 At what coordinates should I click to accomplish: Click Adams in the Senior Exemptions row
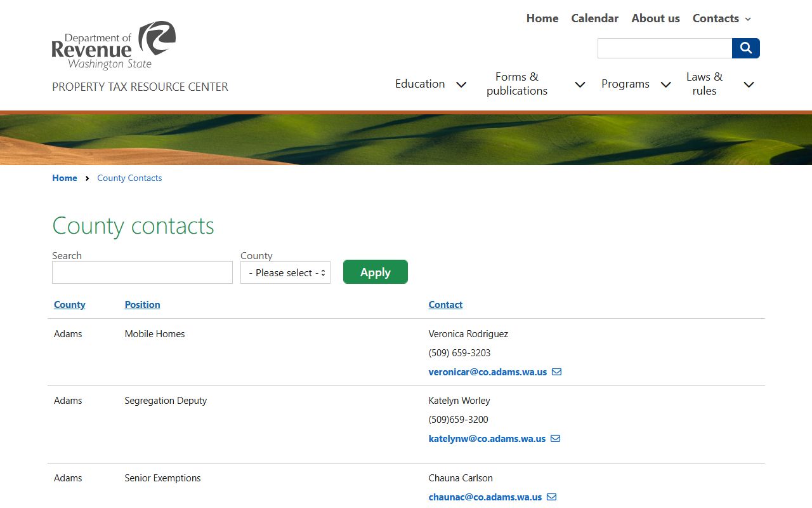click(x=68, y=478)
